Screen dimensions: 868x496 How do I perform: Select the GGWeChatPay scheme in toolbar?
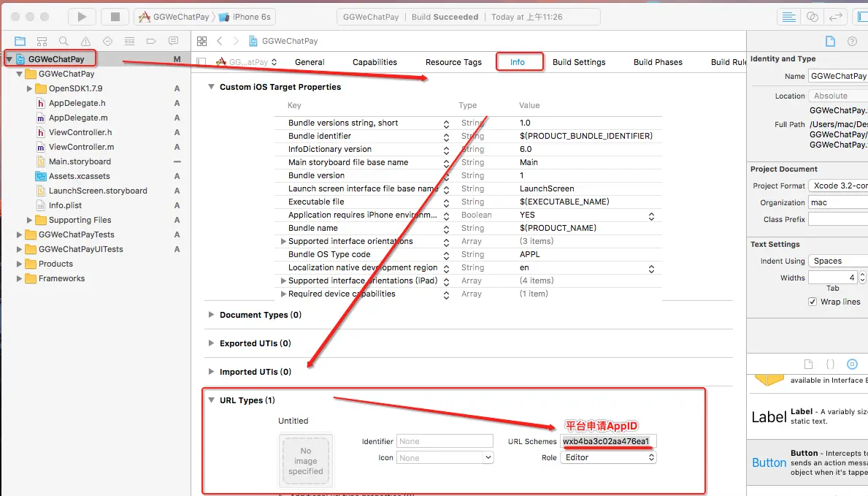174,17
